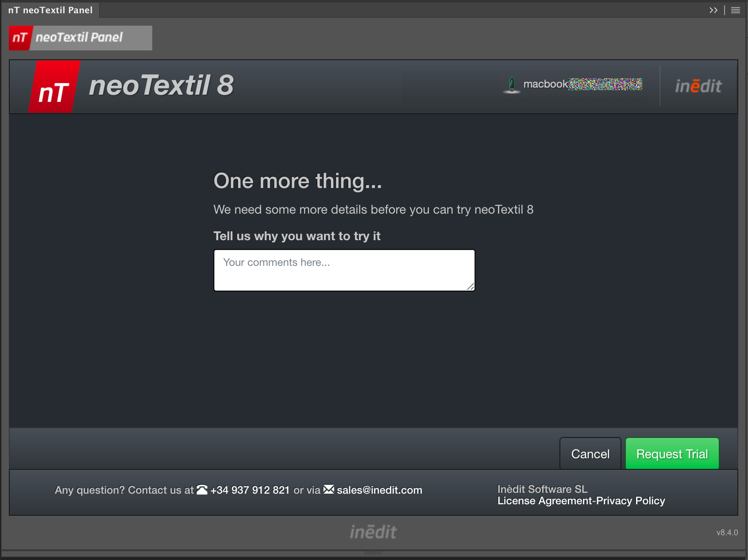This screenshot has height=560, width=748.
Task: Collapse panel with double chevron icon
Action: (x=713, y=10)
